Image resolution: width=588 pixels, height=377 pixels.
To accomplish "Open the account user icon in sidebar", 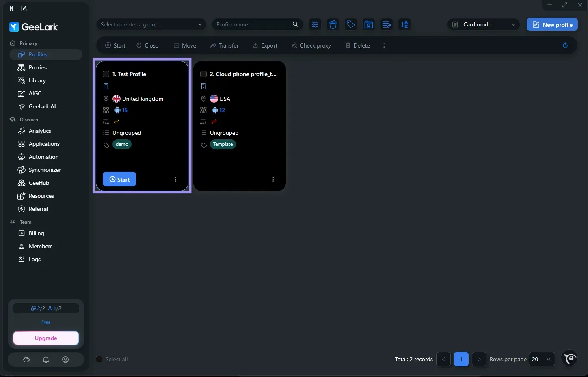I will 65,360.
